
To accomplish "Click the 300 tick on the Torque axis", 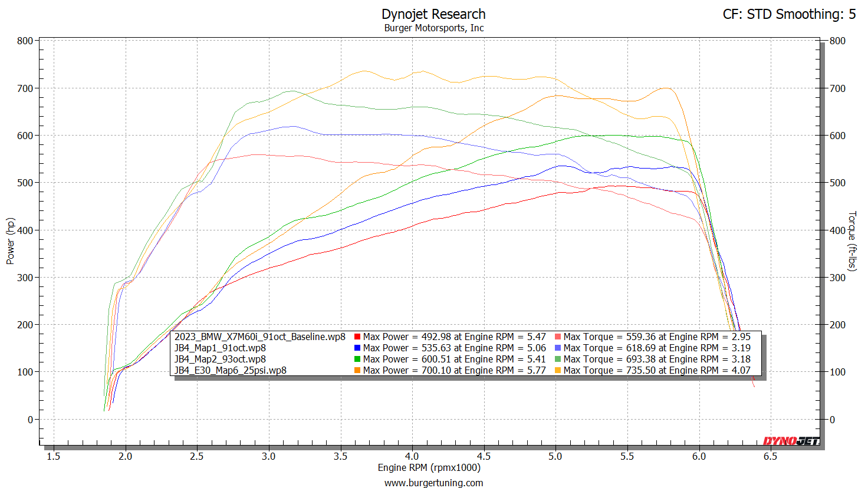I will tap(837, 278).
